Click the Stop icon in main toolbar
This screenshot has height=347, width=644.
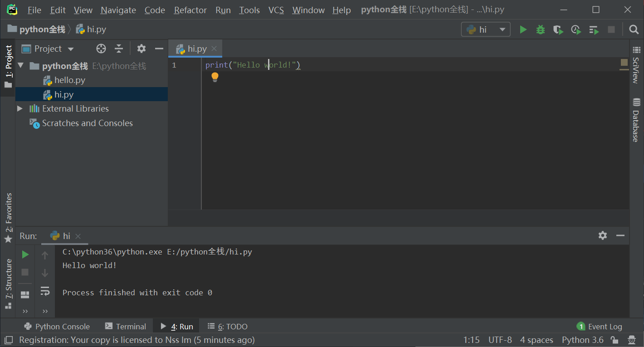click(x=611, y=29)
